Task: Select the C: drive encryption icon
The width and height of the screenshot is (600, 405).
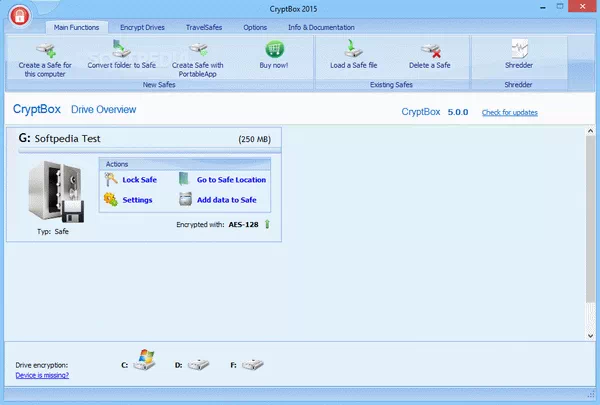Action: [x=146, y=365]
